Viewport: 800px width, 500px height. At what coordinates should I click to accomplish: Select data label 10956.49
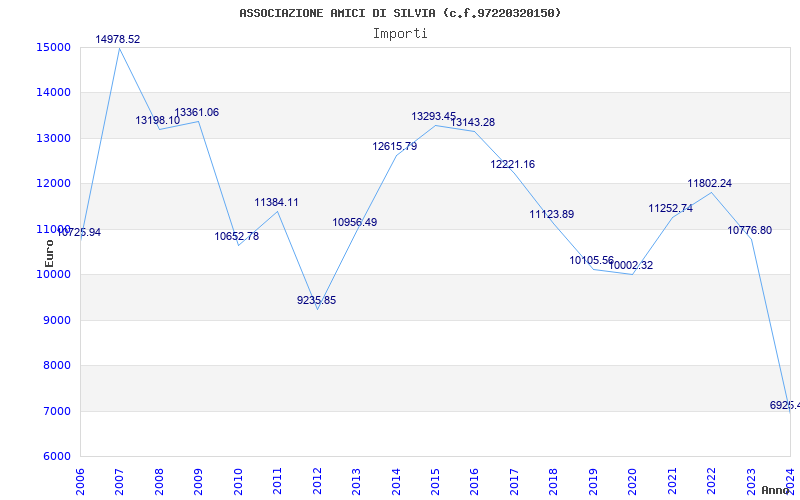coord(355,222)
